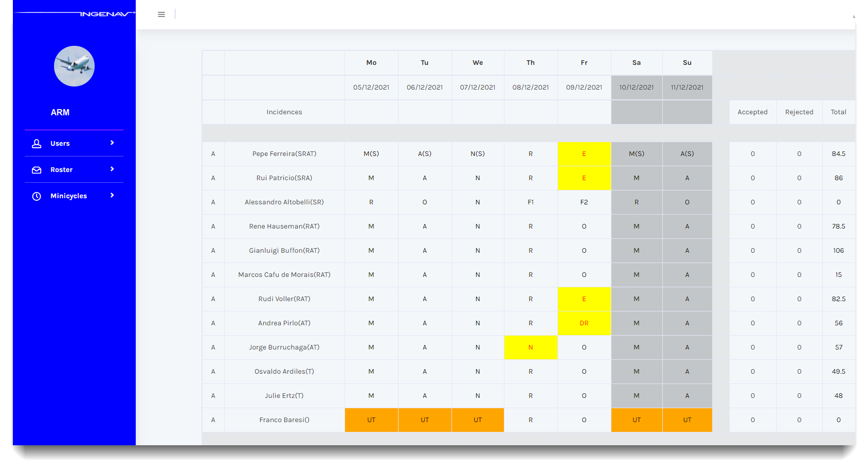
Task: Click the Minicycles clock icon
Action: (x=37, y=196)
